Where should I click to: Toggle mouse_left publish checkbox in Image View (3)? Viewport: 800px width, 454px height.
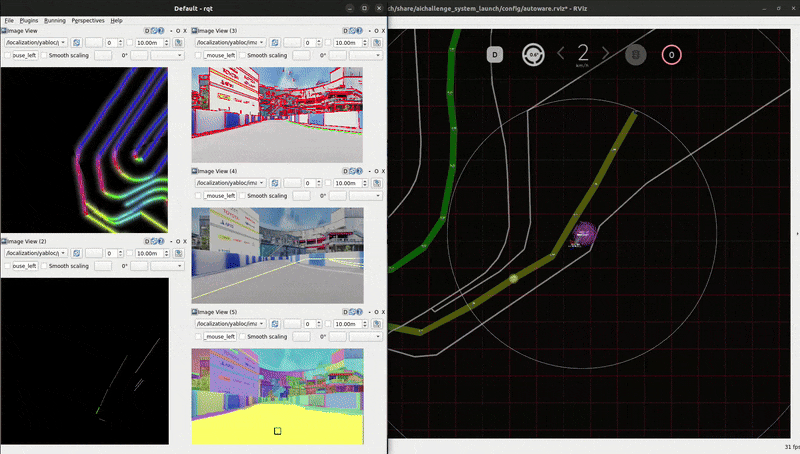click(x=198, y=55)
